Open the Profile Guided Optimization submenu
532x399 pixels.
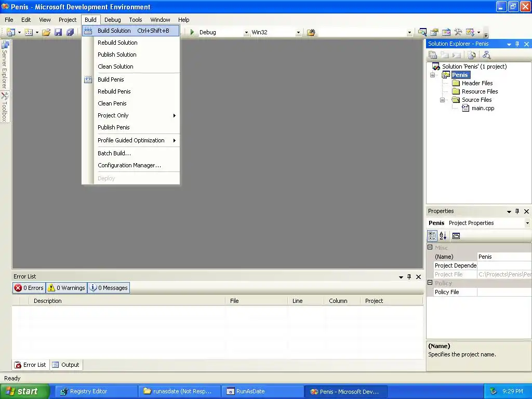[130, 140]
